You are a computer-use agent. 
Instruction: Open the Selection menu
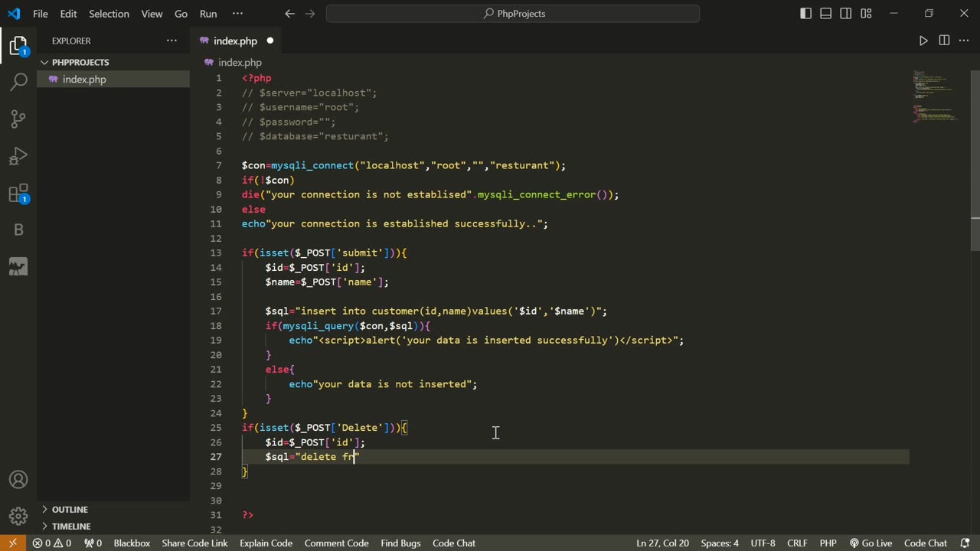(109, 14)
